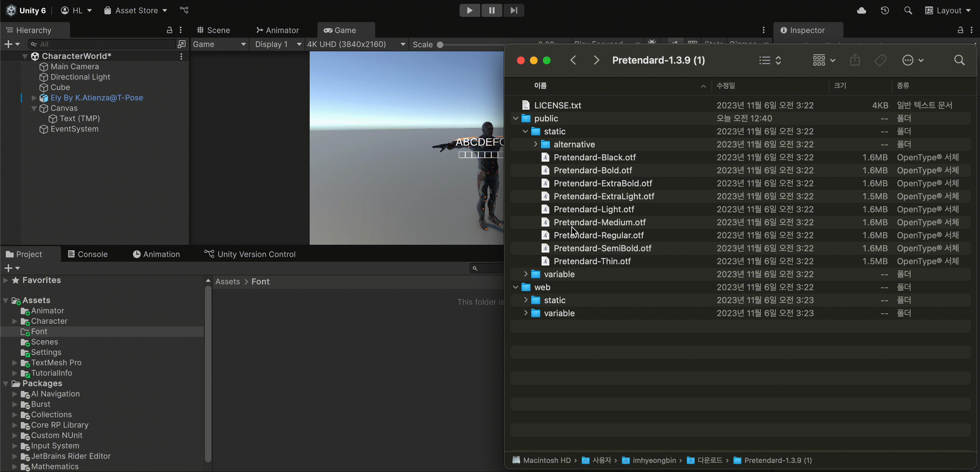Open the Asset Store dropdown

coord(136,10)
